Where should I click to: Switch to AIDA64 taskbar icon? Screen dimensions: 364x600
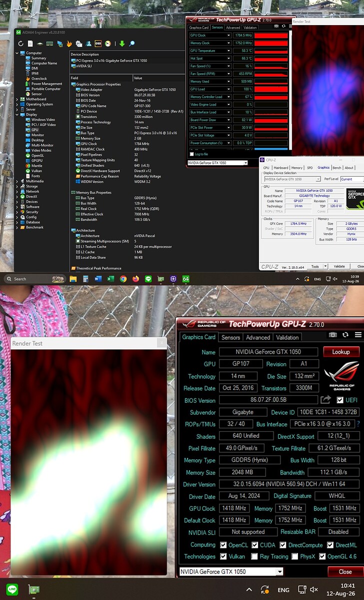pyautogui.click(x=186, y=279)
